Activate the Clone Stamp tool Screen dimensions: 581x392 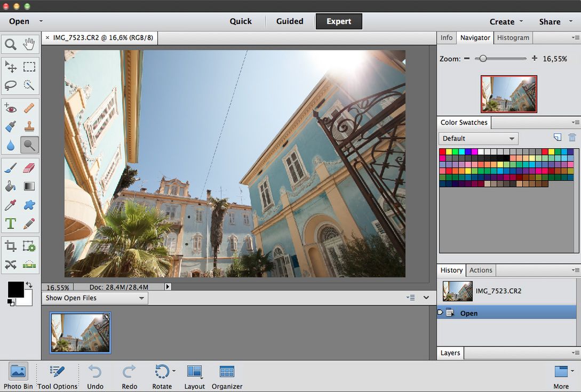click(29, 126)
